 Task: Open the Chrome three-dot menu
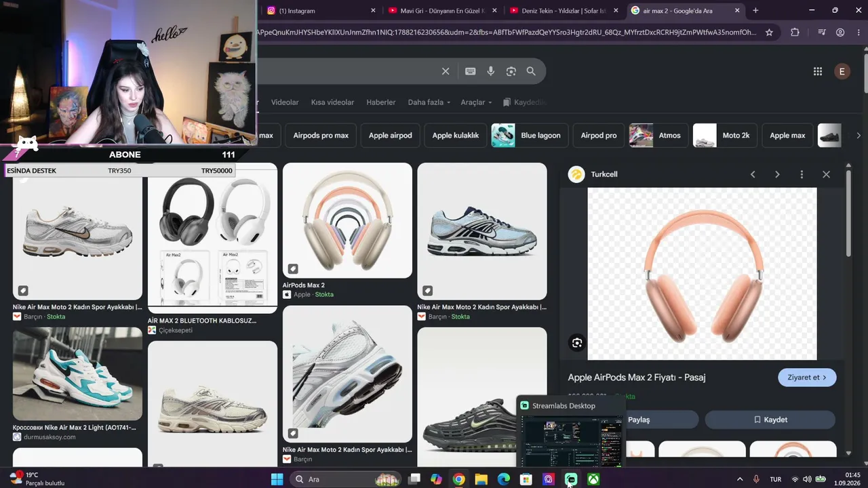pyautogui.click(x=858, y=33)
